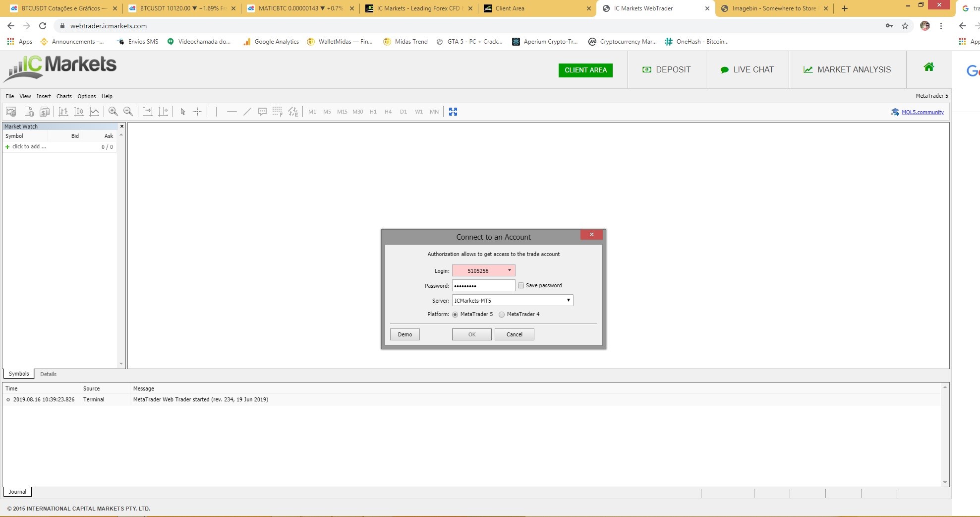980x517 pixels.
Task: Set timeframe to M1
Action: [312, 112]
